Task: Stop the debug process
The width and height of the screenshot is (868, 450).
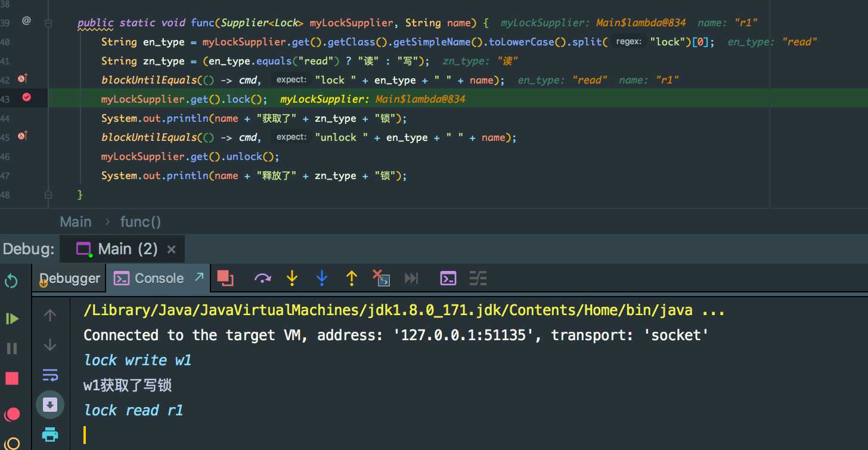Action: [12, 378]
